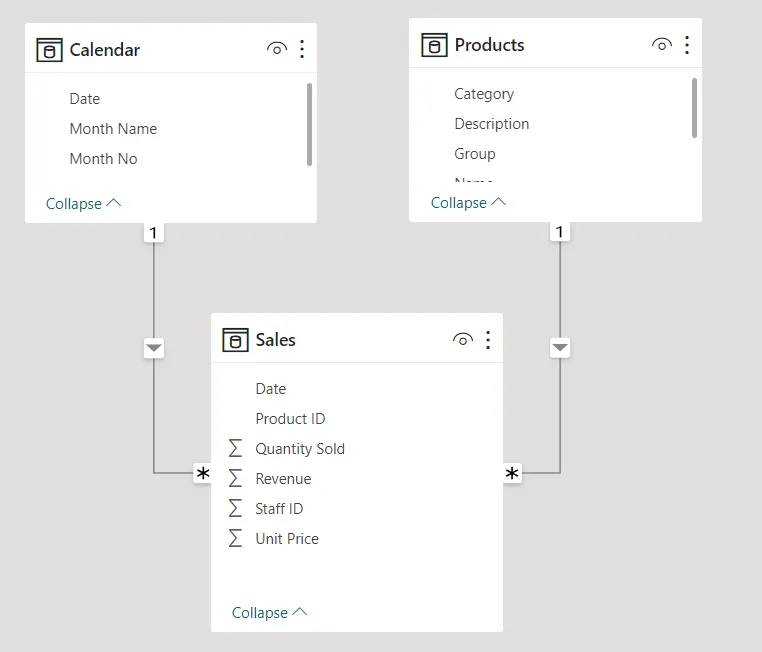Click the Calendar table's vertical scrollbar
Screen dimensions: 762x652
tap(309, 124)
